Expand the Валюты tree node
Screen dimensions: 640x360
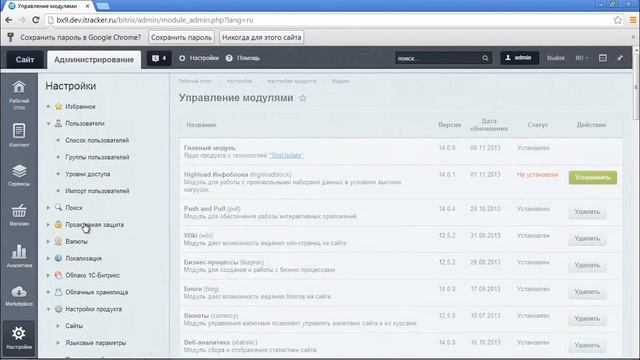point(48,242)
